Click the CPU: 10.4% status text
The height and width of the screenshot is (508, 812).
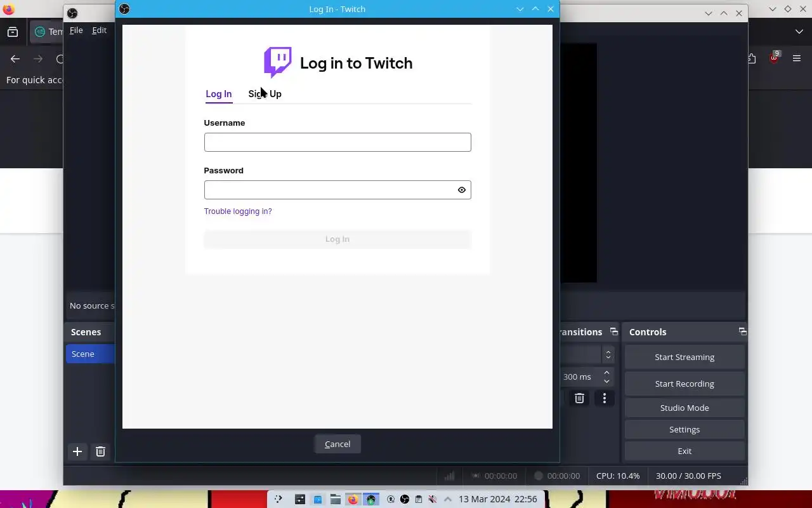coord(618,476)
